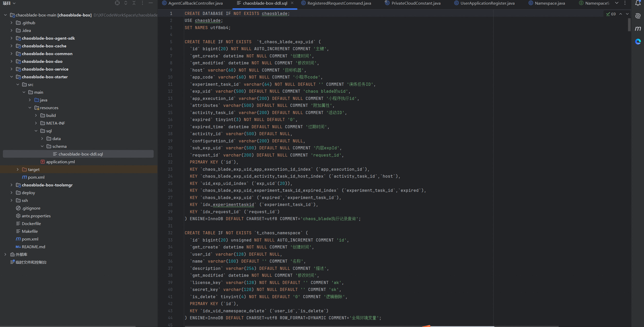This screenshot has width=644, height=327.
Task: Select the META-INF folder
Action: click(x=53, y=123)
